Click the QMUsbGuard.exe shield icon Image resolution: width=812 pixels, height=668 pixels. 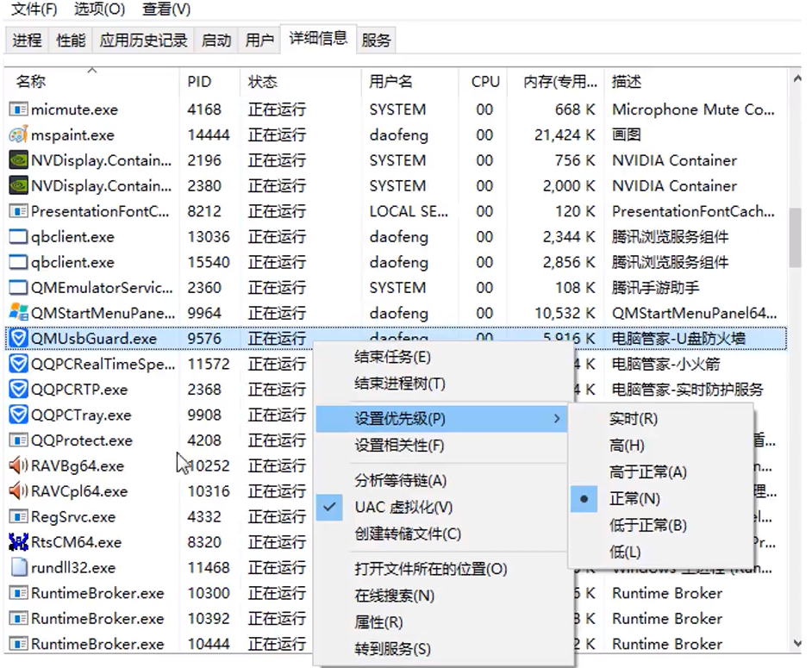pyautogui.click(x=19, y=339)
